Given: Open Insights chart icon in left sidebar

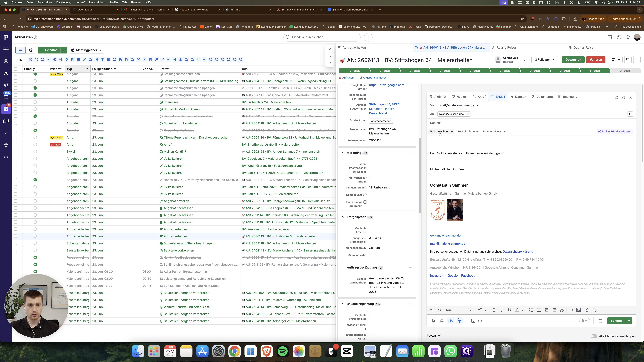Looking at the screenshot, I should coord(6,133).
